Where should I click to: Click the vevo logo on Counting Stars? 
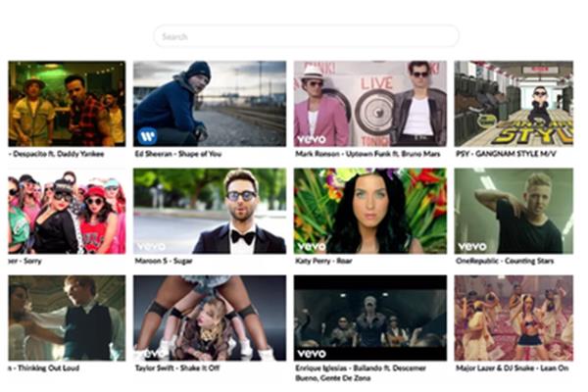(x=472, y=247)
